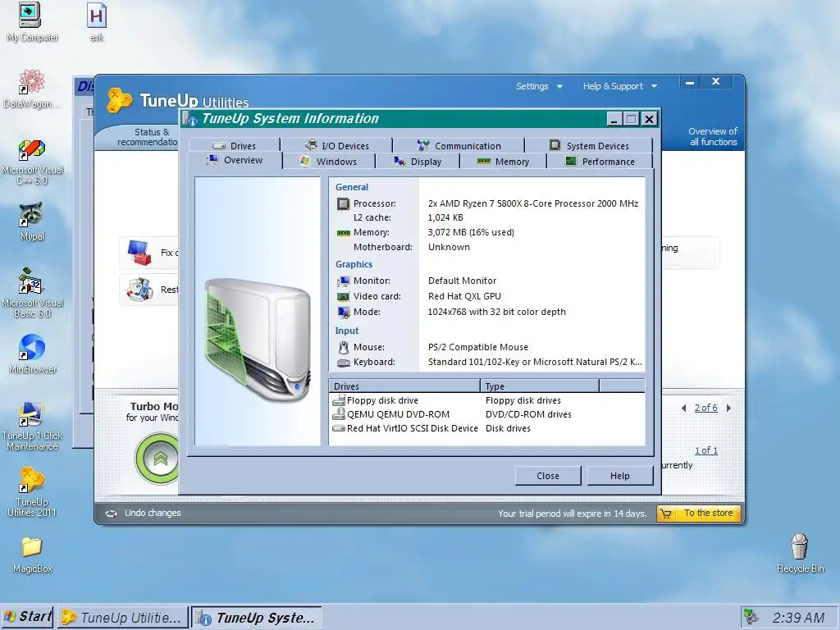The height and width of the screenshot is (630, 840).
Task: Click the Undo changes arrow icon
Action: [x=111, y=514]
